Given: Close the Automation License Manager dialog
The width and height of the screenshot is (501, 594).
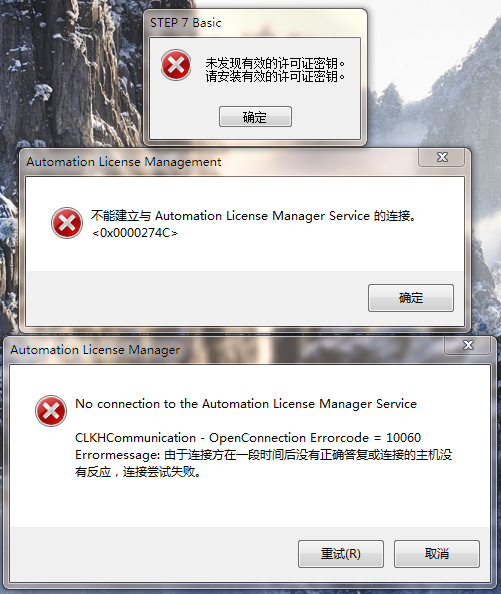Looking at the screenshot, I should pos(468,345).
